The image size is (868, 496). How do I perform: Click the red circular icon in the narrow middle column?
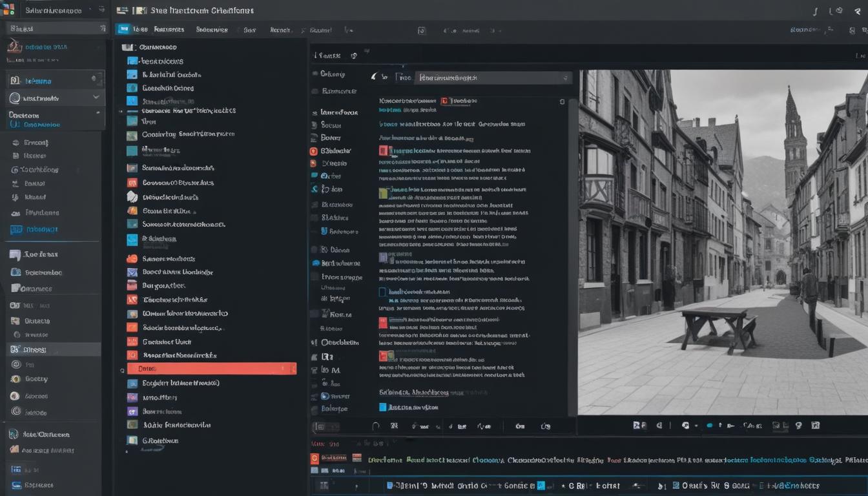tap(314, 150)
